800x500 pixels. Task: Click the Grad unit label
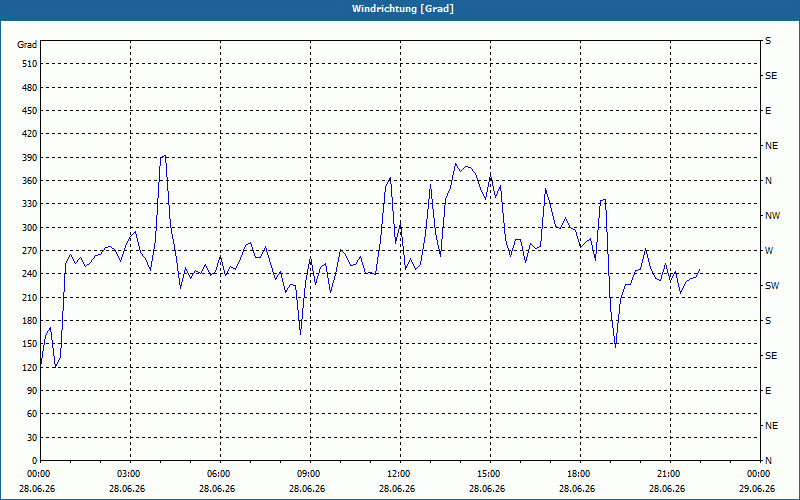[x=27, y=45]
